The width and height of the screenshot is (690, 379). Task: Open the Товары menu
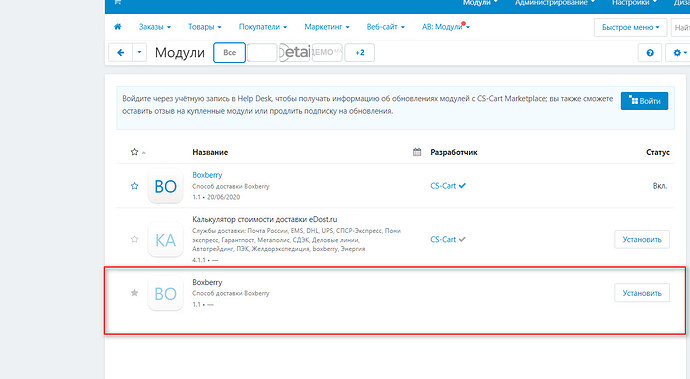pyautogui.click(x=205, y=27)
